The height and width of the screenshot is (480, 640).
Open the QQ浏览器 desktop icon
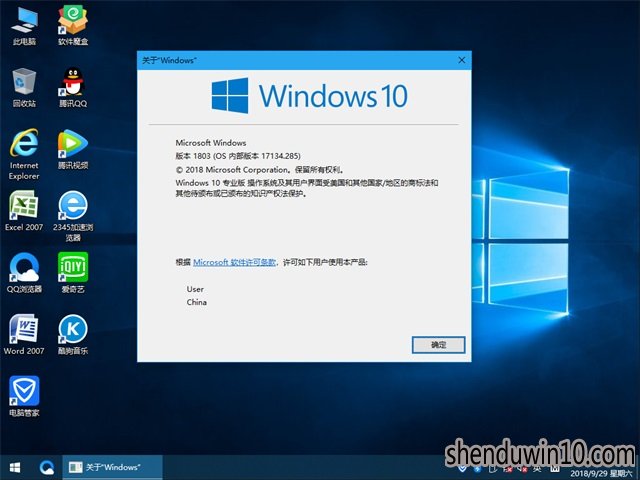click(24, 273)
